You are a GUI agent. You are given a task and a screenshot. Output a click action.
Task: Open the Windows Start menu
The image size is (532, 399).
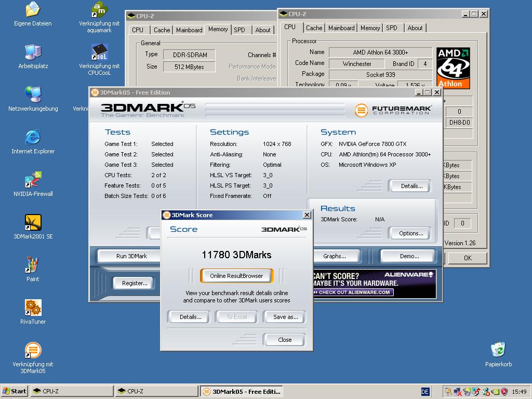14,391
